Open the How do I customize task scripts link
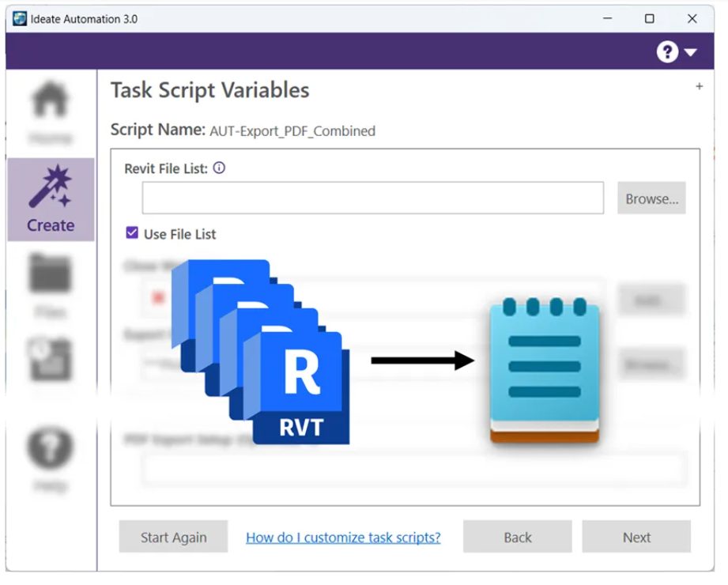 pyautogui.click(x=343, y=538)
